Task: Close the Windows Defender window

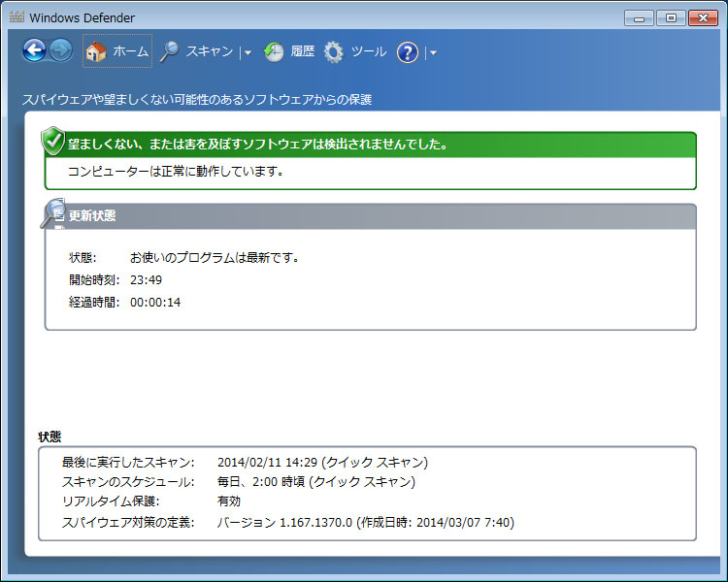Action: click(x=703, y=18)
